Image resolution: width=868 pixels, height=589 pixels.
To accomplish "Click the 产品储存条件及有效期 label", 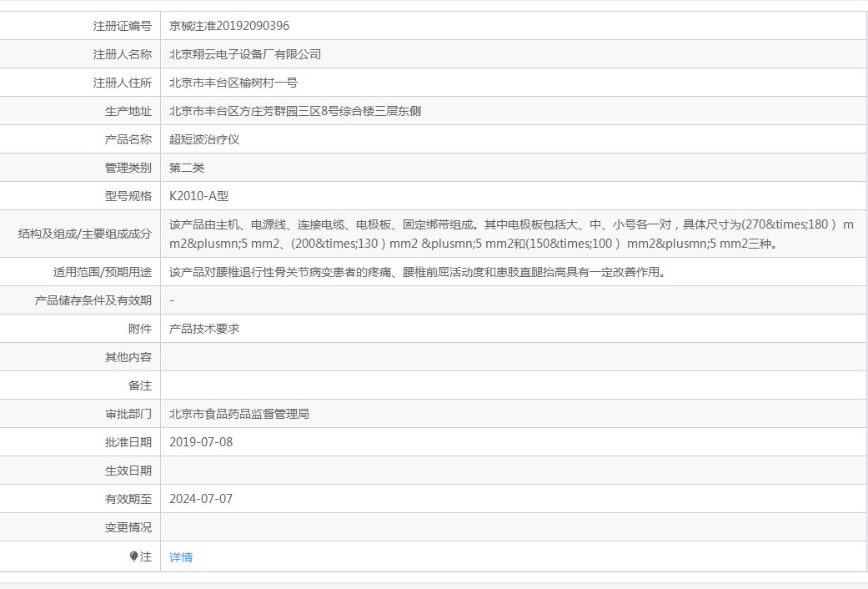I will pyautogui.click(x=93, y=301).
